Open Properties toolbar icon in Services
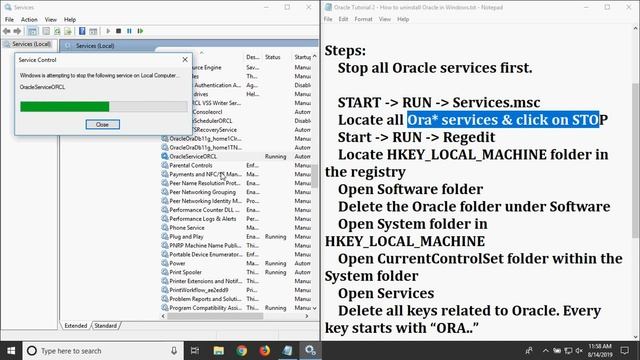This screenshot has width=640, height=360. click(x=46, y=31)
